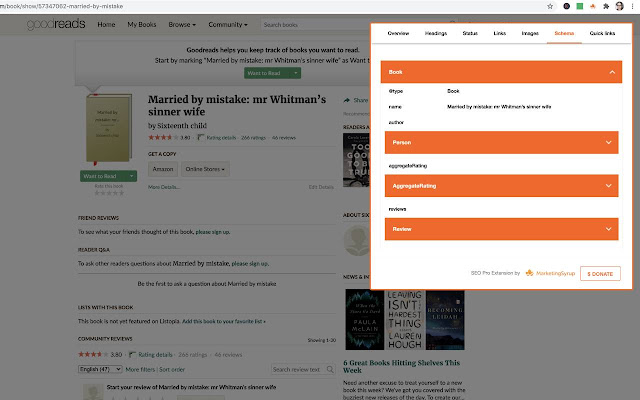Bookmark page with the star icon
Viewport: 640px width, 400px height.
(550, 6)
